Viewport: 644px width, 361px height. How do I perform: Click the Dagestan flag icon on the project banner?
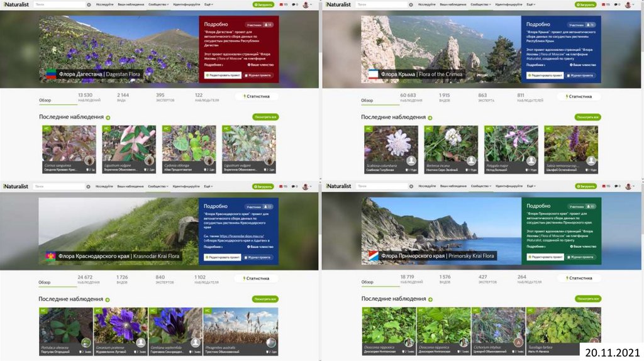51,74
